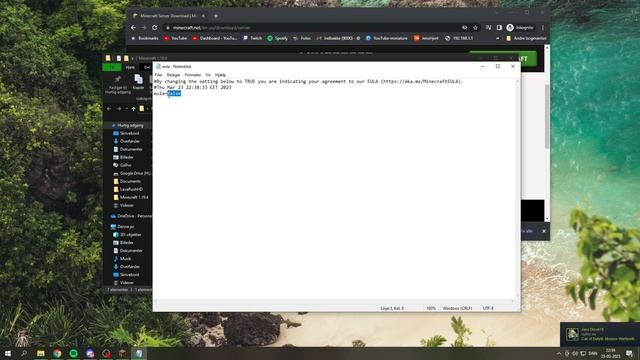Open the green Filer tab in File Explorer
Screen dimensions: 640x360
[112, 67]
